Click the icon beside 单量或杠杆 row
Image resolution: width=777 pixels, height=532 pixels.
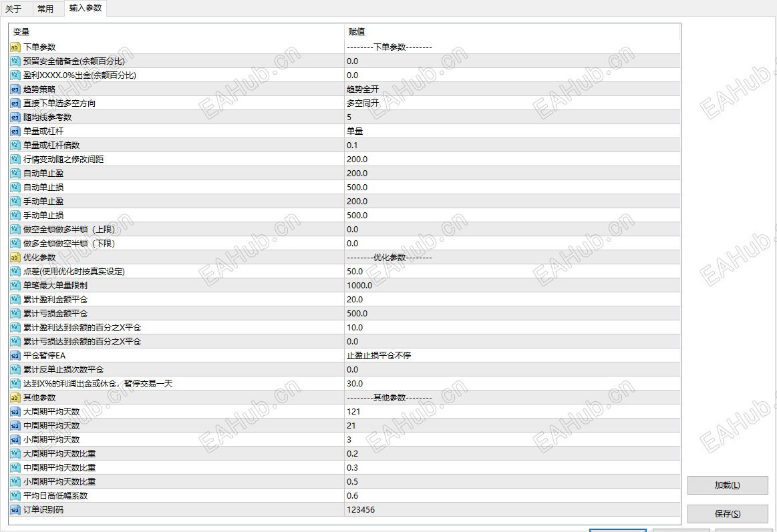(15, 131)
